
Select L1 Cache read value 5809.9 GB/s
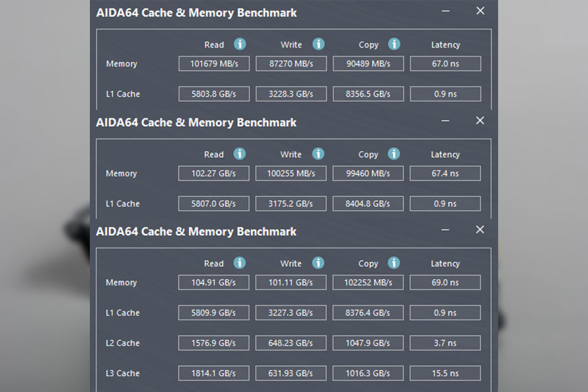214,313
